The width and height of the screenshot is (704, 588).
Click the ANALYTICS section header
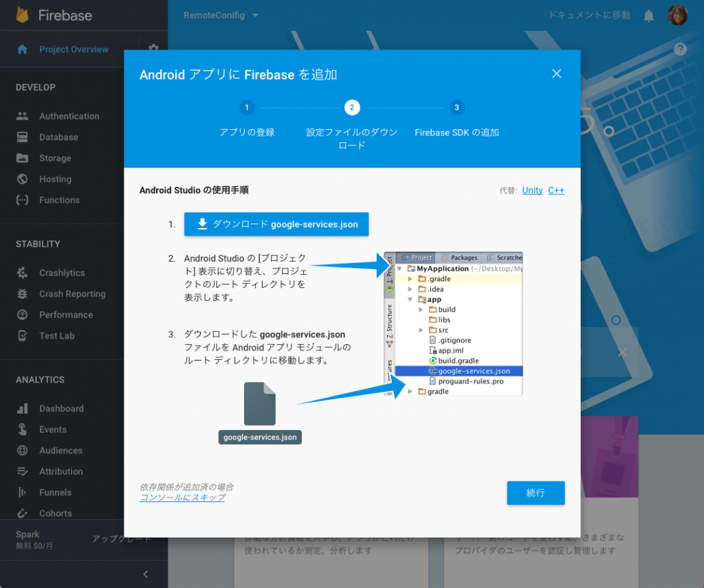40,379
